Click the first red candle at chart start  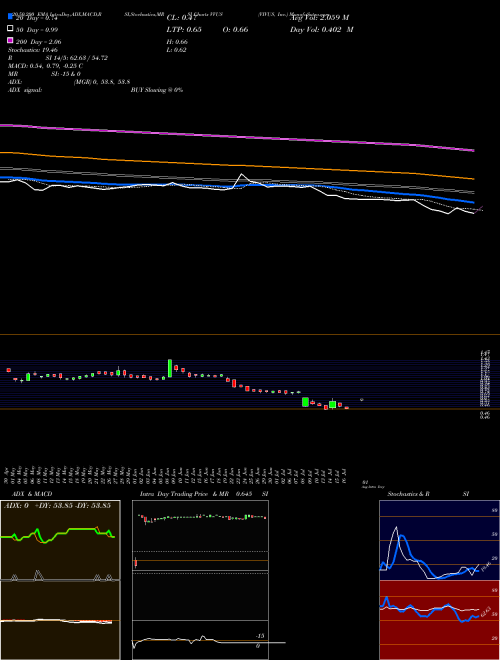[8, 370]
